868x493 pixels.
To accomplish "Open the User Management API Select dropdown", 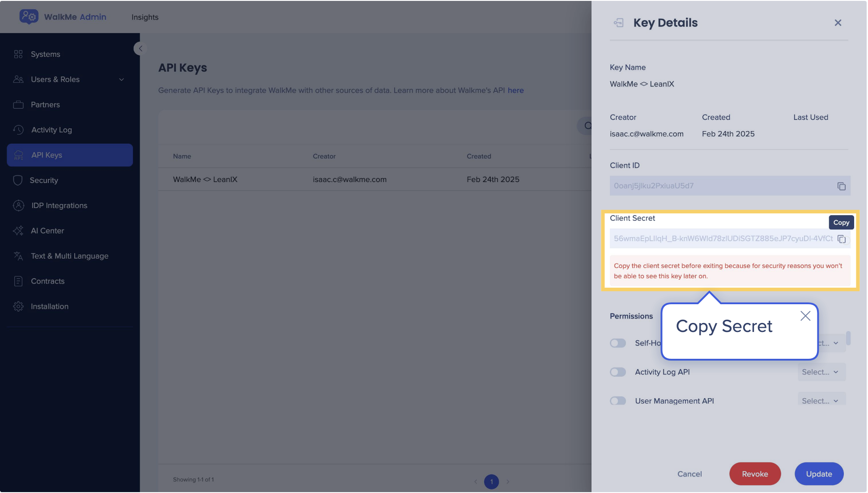I will [821, 399].
